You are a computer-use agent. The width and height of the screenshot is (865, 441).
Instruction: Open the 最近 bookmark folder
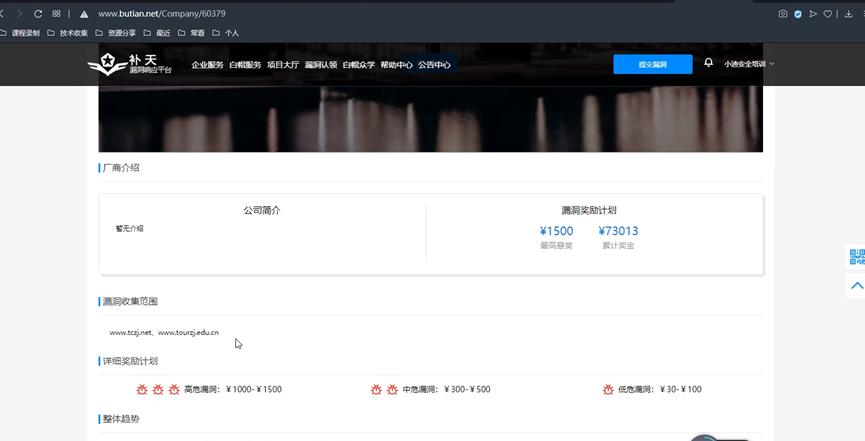click(157, 33)
